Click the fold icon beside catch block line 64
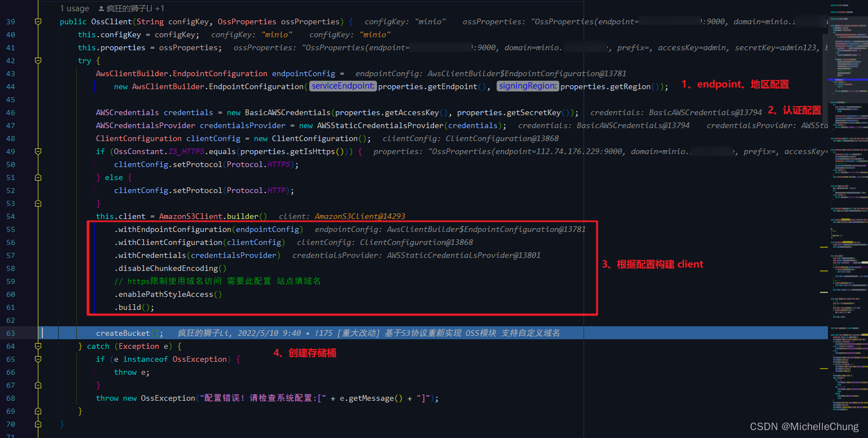 (37, 346)
